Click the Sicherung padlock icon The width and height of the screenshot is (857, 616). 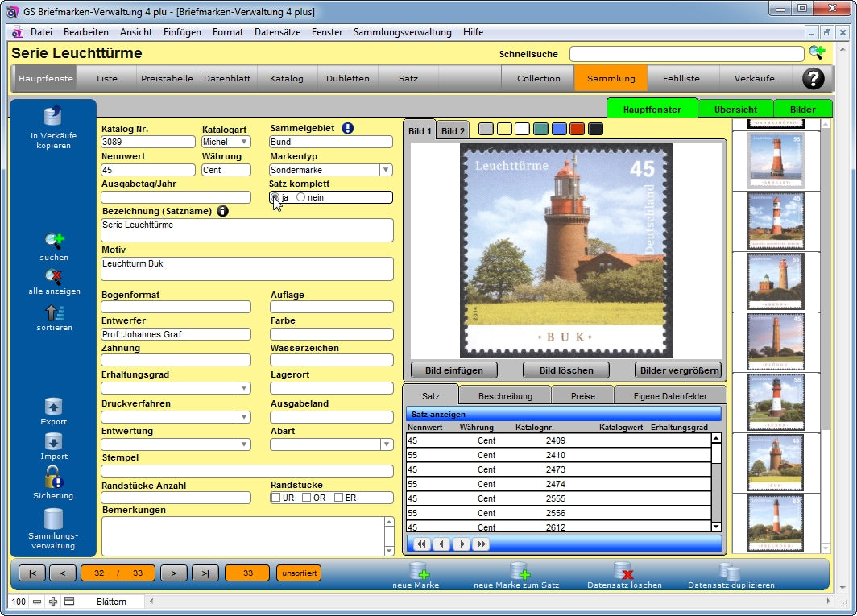(x=54, y=477)
